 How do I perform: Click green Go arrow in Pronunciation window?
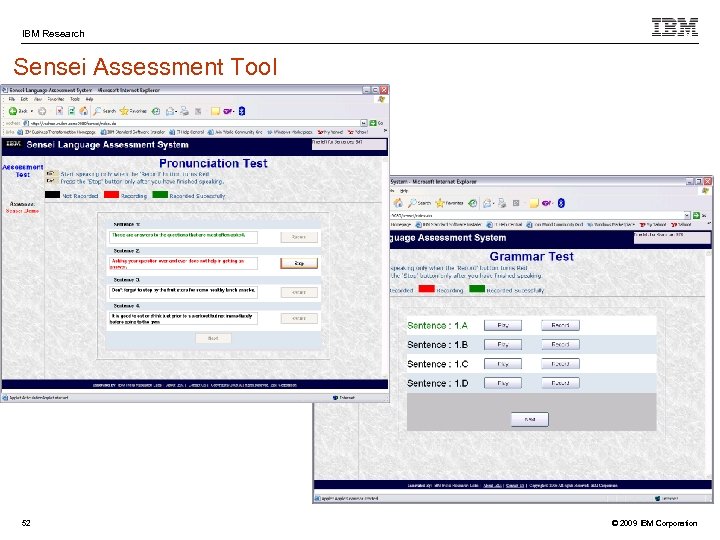coord(373,123)
